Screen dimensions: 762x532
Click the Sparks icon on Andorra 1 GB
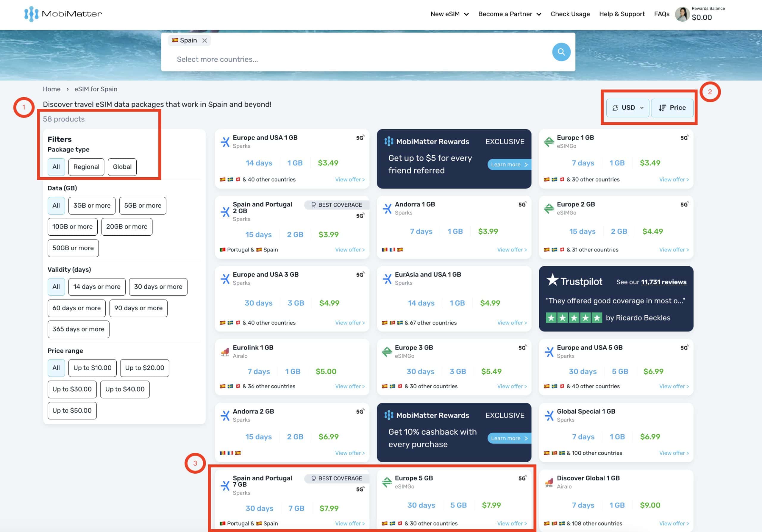387,209
